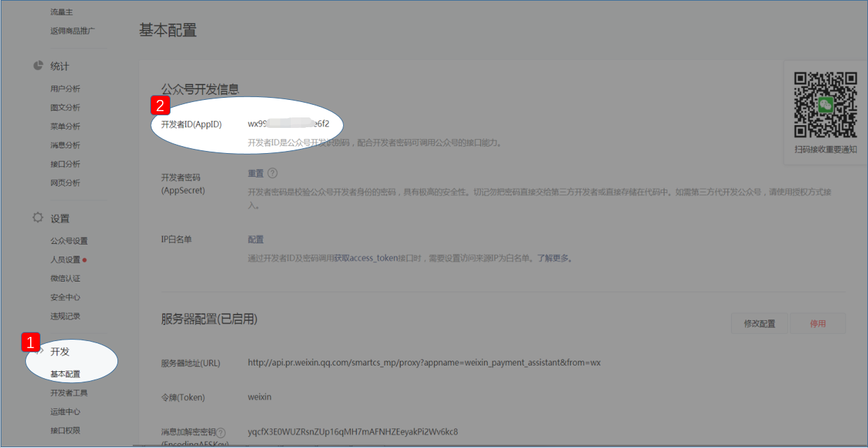Open 网页分析 in sidebar
Viewport: 868px width, 448px height.
tap(65, 183)
